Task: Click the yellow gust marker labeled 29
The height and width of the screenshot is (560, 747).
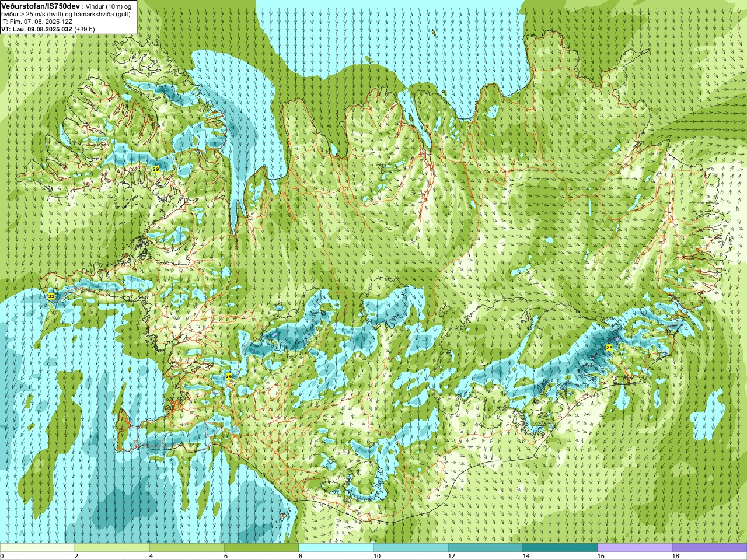Action: pos(156,169)
